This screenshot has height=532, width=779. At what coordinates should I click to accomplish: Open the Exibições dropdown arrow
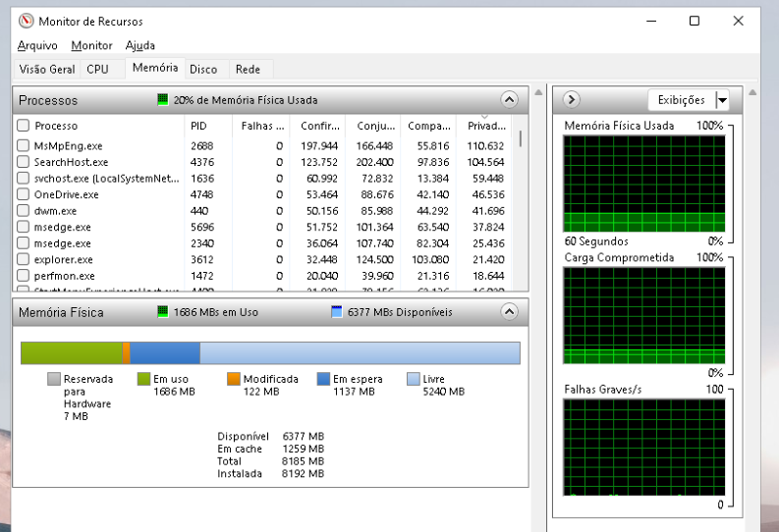723,100
